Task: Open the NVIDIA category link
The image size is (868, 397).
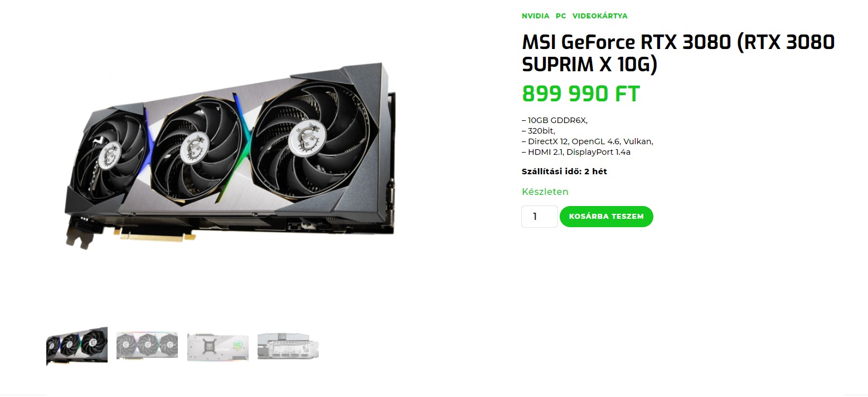Action: (535, 16)
